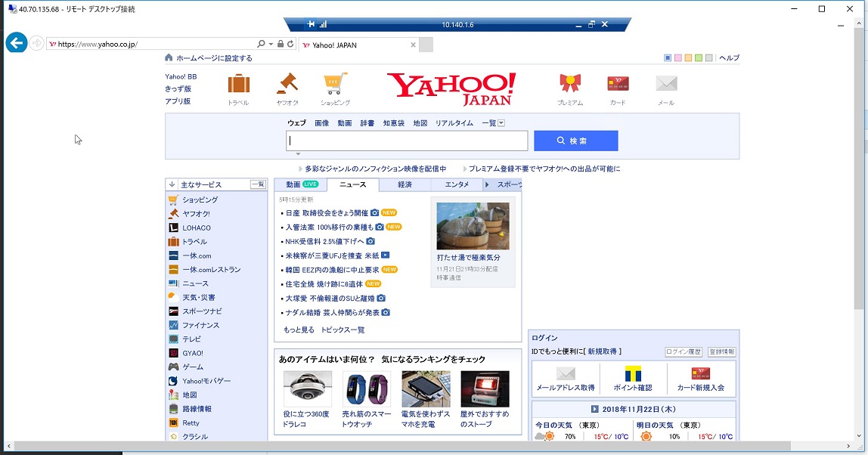This screenshot has width=868, height=455.
Task: Pin the remote connection bar
Action: click(x=311, y=24)
